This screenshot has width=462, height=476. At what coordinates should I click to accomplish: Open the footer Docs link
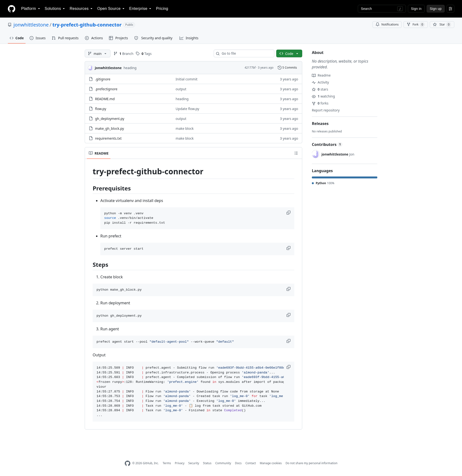pos(238,463)
